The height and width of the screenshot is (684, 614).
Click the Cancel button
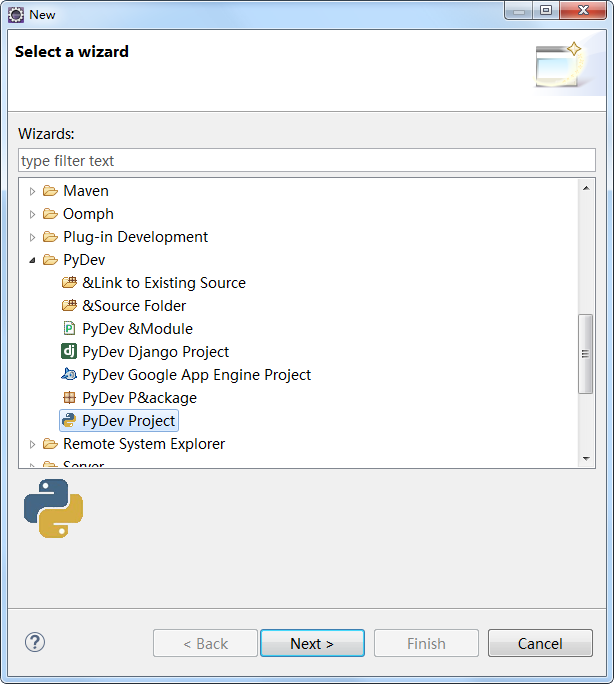[x=540, y=643]
